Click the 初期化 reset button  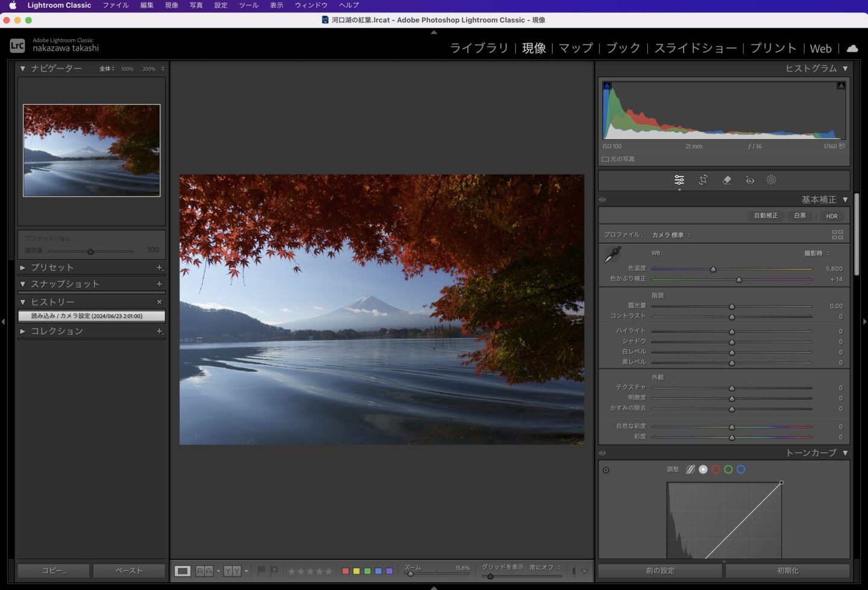tap(787, 571)
